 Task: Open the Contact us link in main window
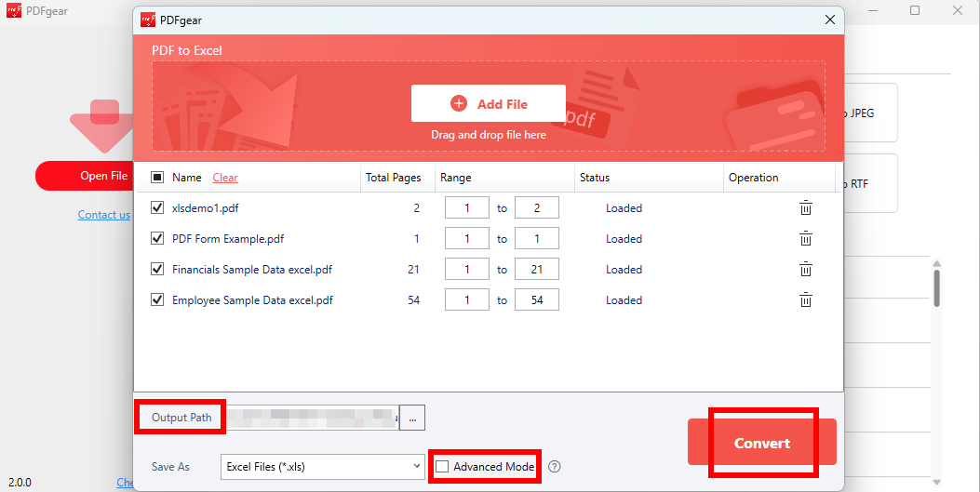pyautogui.click(x=103, y=215)
